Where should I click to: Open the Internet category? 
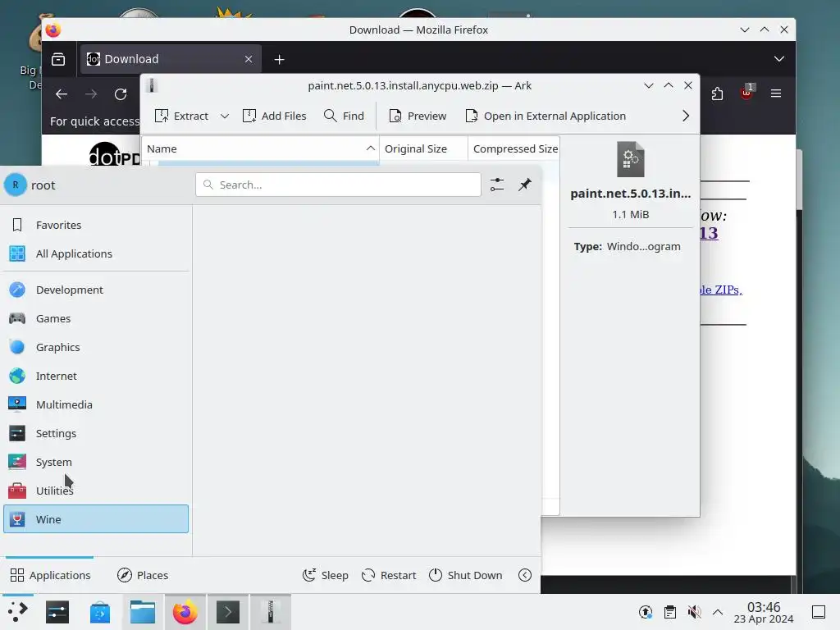[x=96, y=376]
